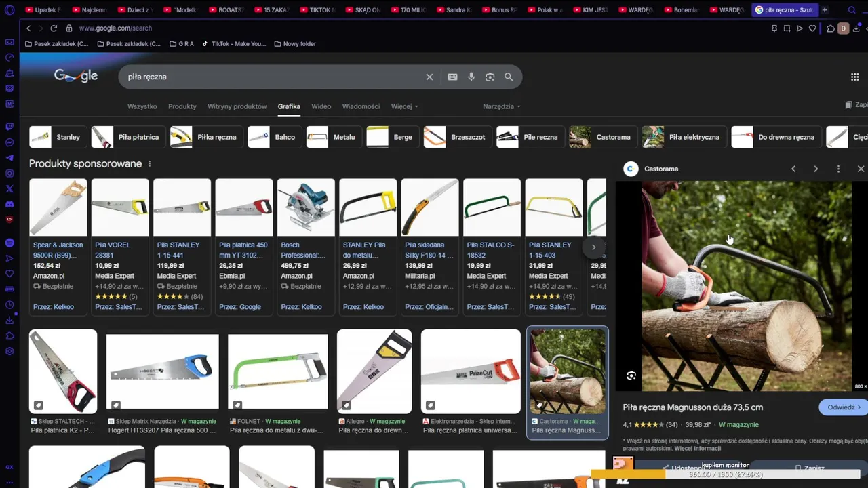This screenshot has height=488, width=868.
Task: Switch to the Wiadomości tab
Action: click(361, 106)
